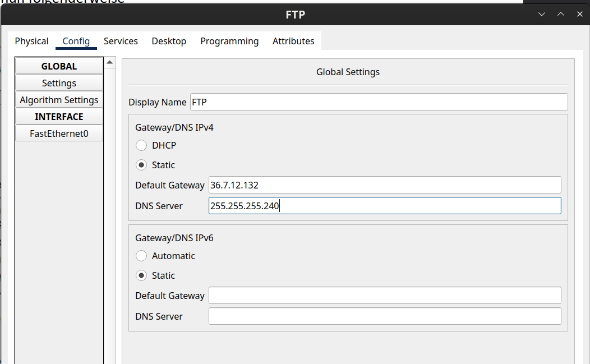
Task: Open Settings under GLOBAL
Action: pyautogui.click(x=59, y=83)
